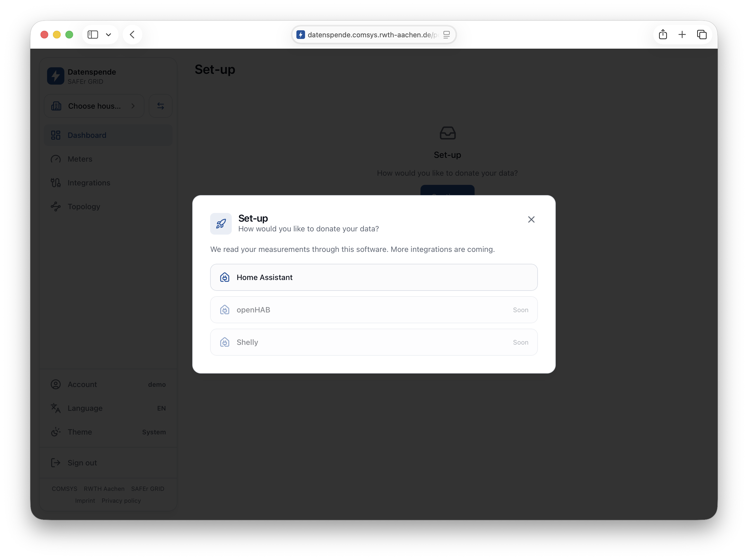Click the site favicon in the address bar
Viewport: 748px width, 560px height.
(301, 35)
